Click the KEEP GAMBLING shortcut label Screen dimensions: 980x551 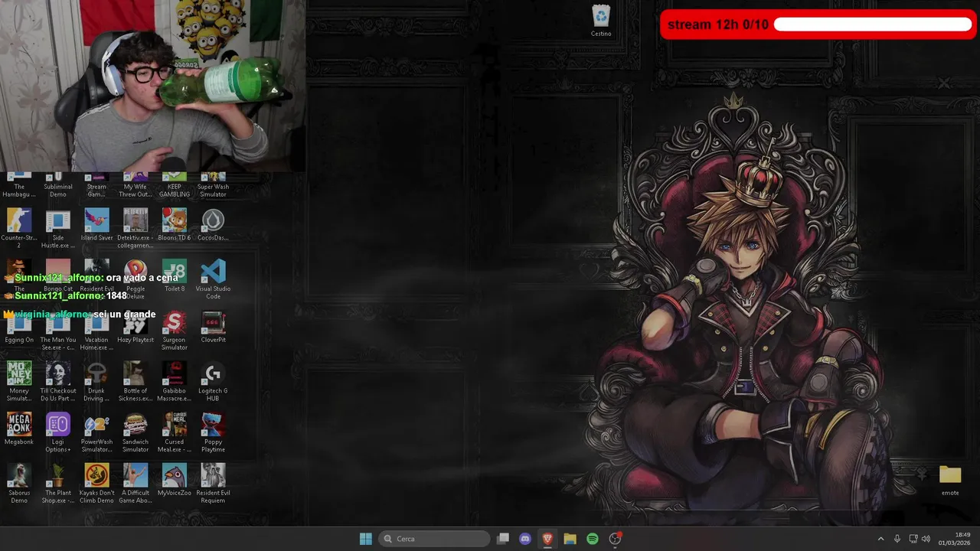[x=175, y=191]
